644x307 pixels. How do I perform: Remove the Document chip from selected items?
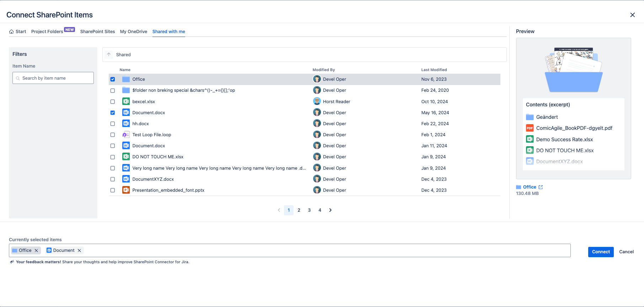[x=79, y=250]
